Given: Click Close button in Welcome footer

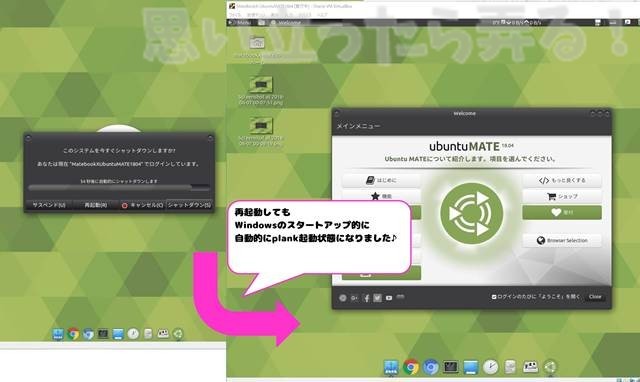Looking at the screenshot, I should click(x=595, y=297).
